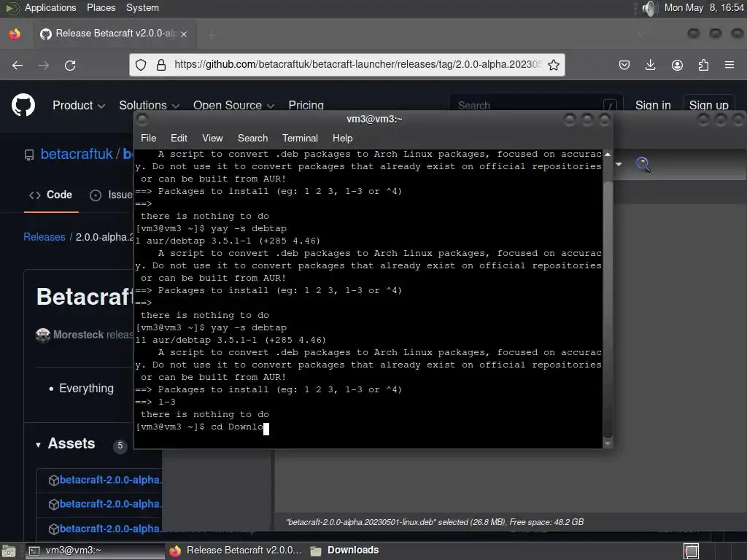Click the terminal vertical scrollbar
The image size is (747, 560).
(608, 309)
